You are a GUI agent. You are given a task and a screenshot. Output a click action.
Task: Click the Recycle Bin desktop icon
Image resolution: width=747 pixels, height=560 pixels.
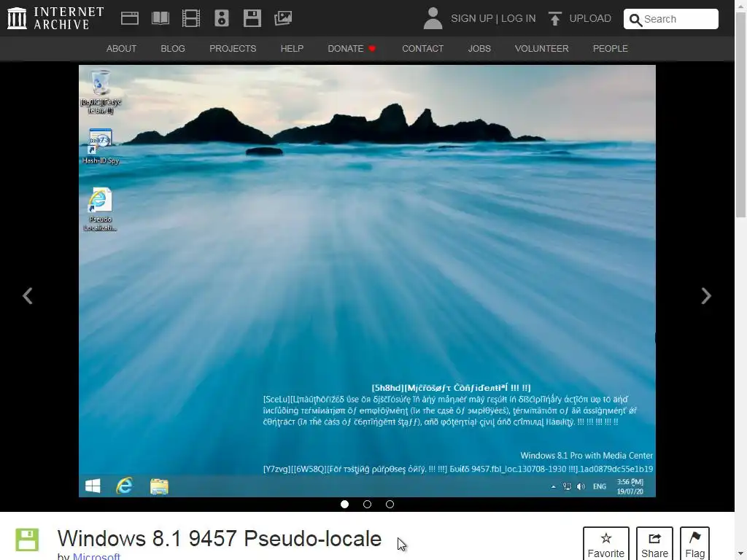coord(101,92)
